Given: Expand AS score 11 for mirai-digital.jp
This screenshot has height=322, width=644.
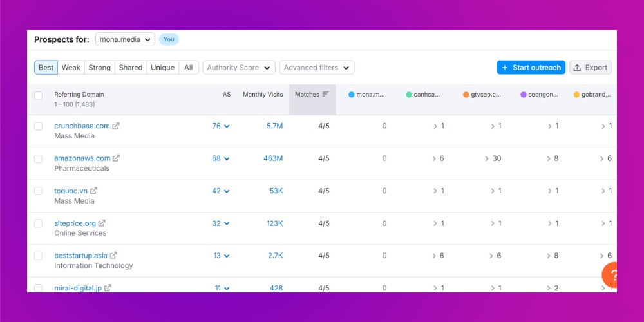Looking at the screenshot, I should (222, 288).
